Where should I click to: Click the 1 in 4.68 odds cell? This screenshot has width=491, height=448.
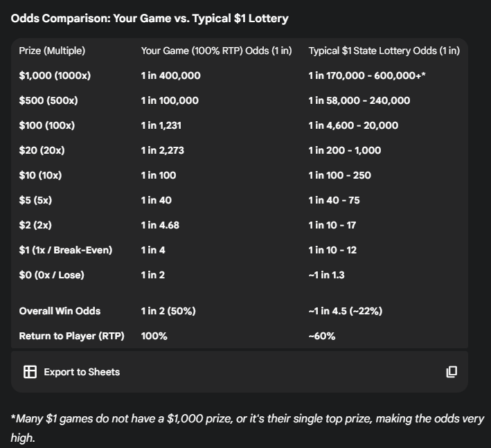pos(161,225)
